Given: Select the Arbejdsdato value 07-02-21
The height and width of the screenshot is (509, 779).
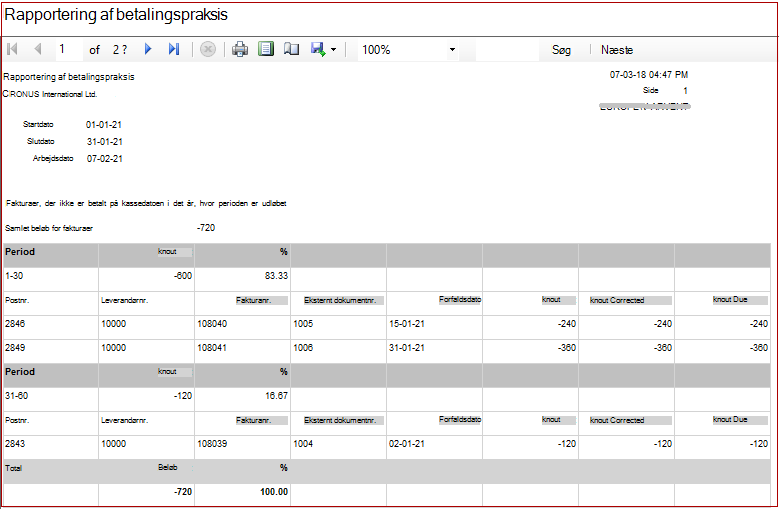Looking at the screenshot, I should point(105,159).
